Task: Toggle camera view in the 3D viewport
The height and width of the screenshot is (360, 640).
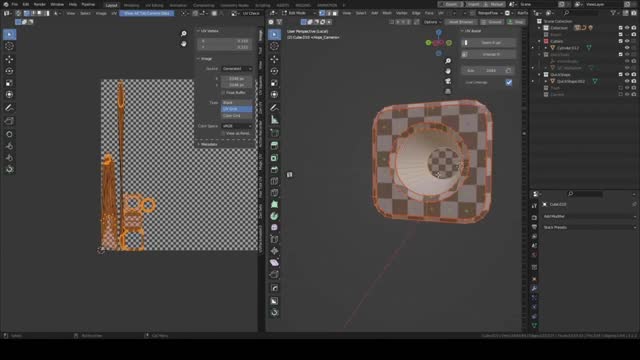Action: [x=448, y=81]
